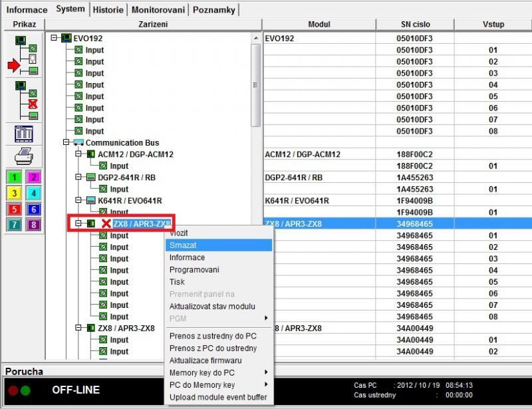Click the printer icon

tap(23, 156)
